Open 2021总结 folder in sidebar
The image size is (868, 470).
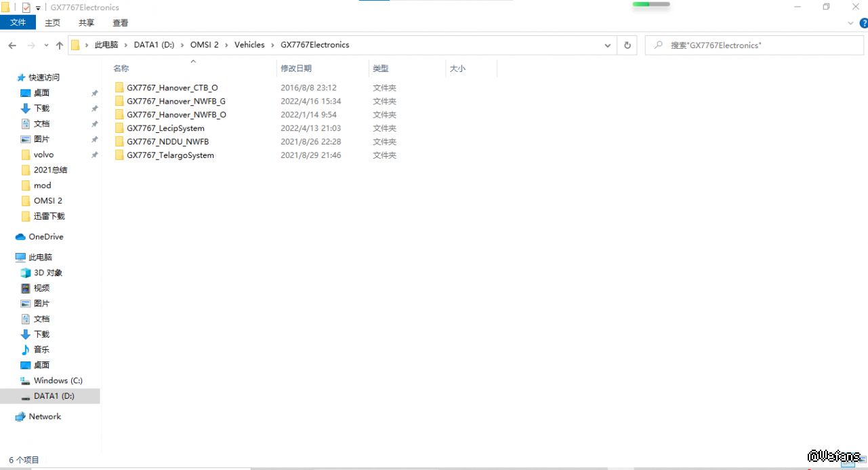tap(50, 170)
